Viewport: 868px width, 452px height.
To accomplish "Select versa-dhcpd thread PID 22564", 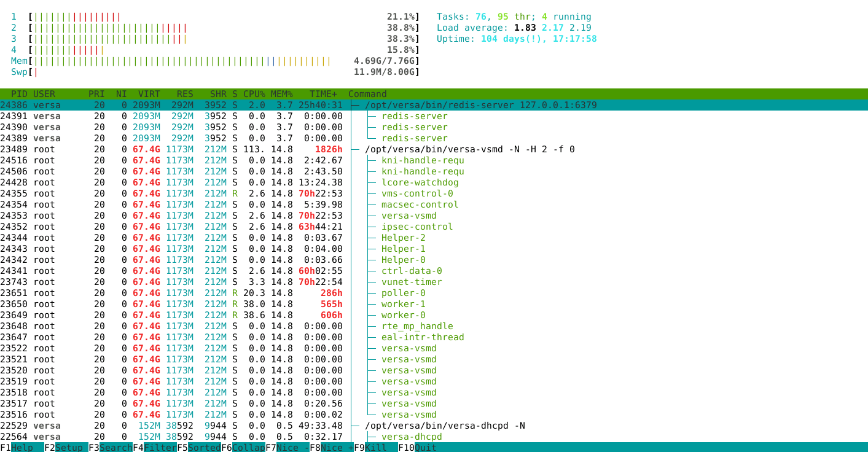I will pyautogui.click(x=434, y=437).
